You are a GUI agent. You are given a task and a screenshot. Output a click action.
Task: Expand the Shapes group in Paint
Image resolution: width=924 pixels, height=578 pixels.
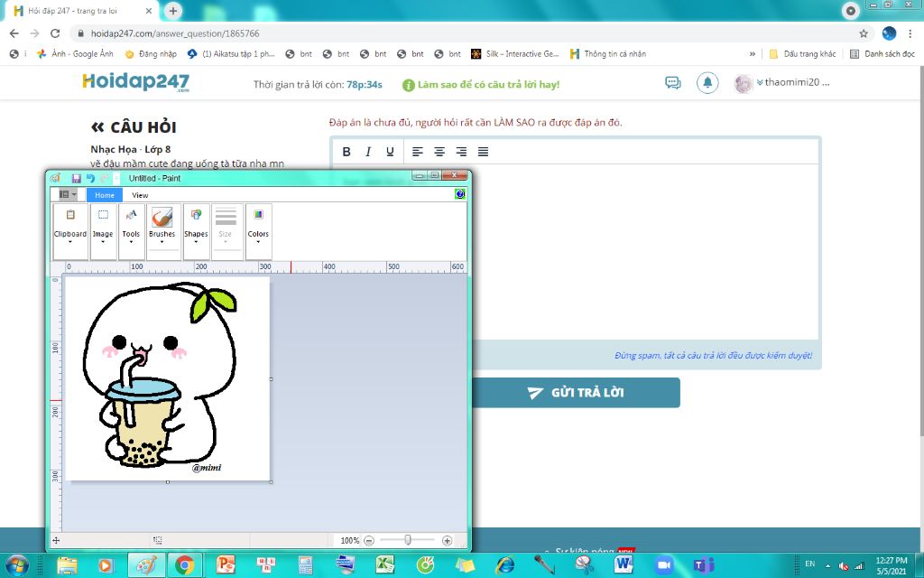(x=196, y=231)
